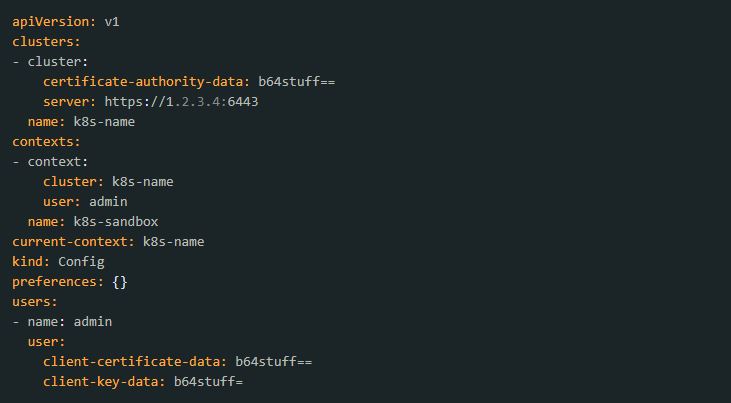Click the b64stuff= value of client-key-data
This screenshot has width=731, height=403.
point(208,382)
